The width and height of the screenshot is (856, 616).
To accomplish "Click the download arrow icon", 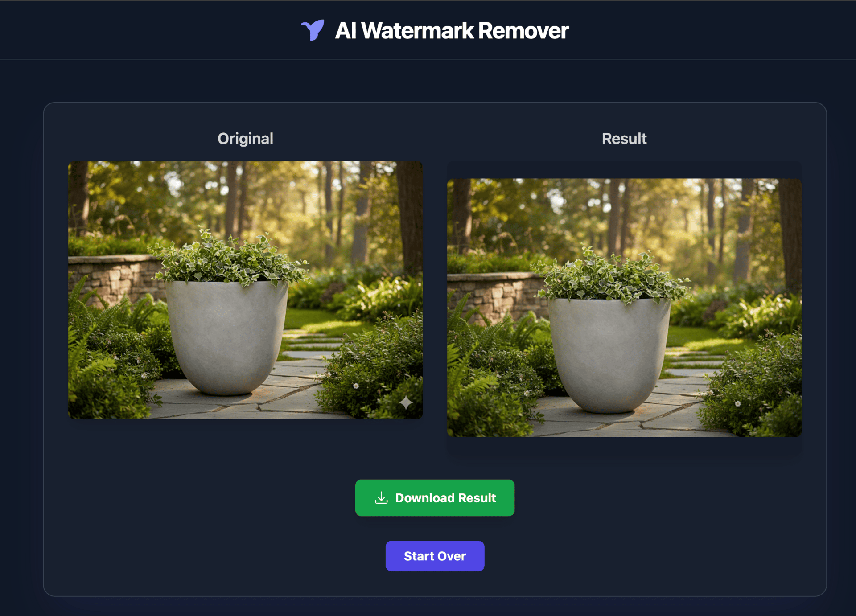I will tap(381, 498).
